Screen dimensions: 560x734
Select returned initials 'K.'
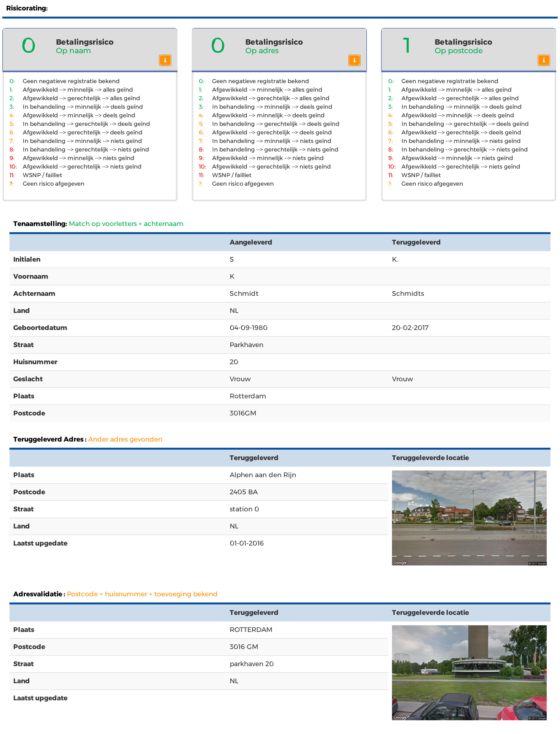click(x=395, y=259)
